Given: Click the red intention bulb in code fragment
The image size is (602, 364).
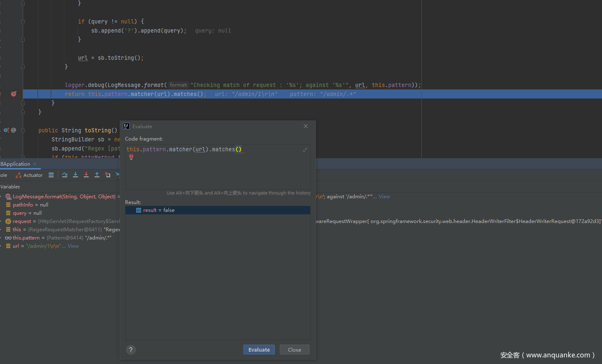Looking at the screenshot, I should [131, 157].
